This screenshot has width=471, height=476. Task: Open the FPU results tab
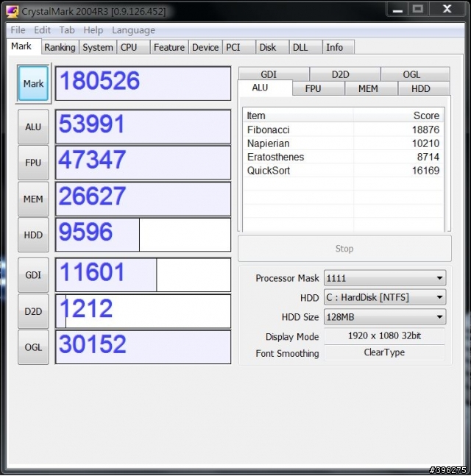point(319,88)
